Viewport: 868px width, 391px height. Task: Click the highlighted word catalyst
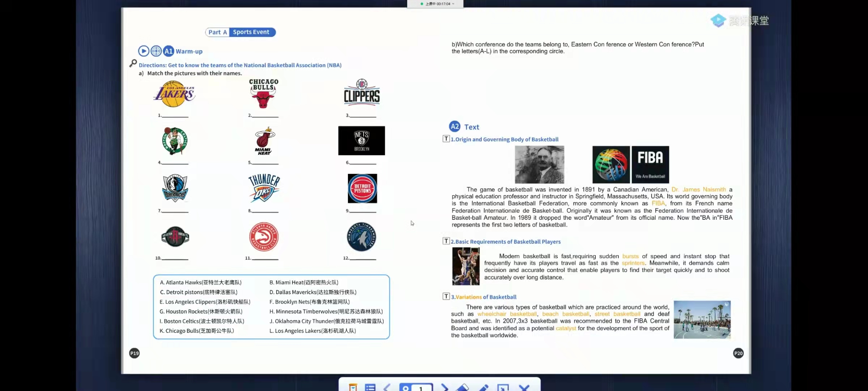(566, 328)
